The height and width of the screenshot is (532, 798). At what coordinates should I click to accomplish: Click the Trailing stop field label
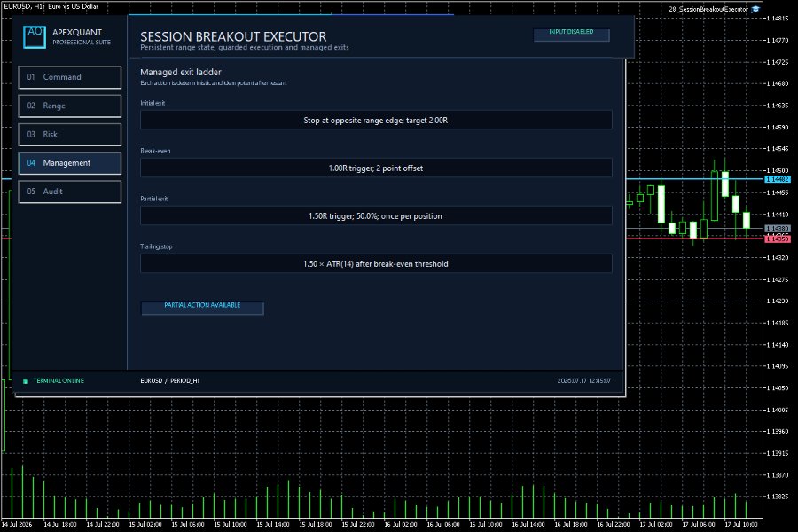pos(156,246)
